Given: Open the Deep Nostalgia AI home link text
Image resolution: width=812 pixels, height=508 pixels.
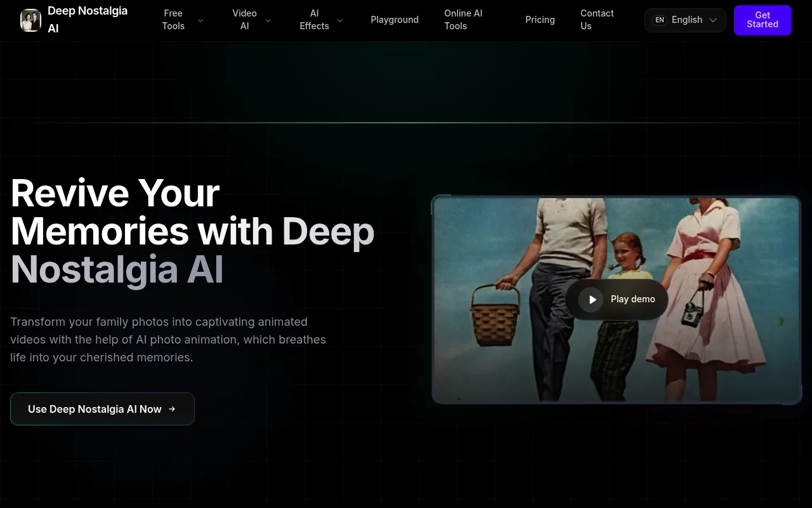Looking at the screenshot, I should (x=88, y=20).
